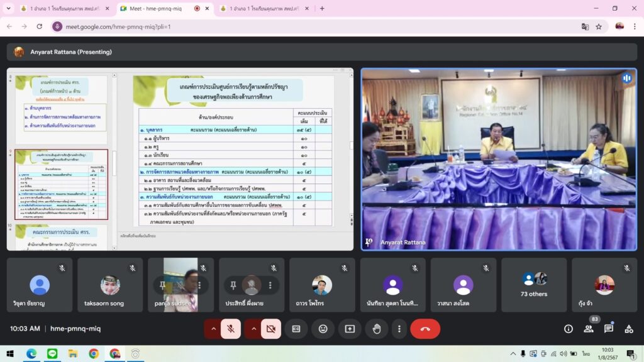Viewport: 644px width, 362px height.
Task: Click the 73 others participants tile
Action: pyautogui.click(x=533, y=285)
